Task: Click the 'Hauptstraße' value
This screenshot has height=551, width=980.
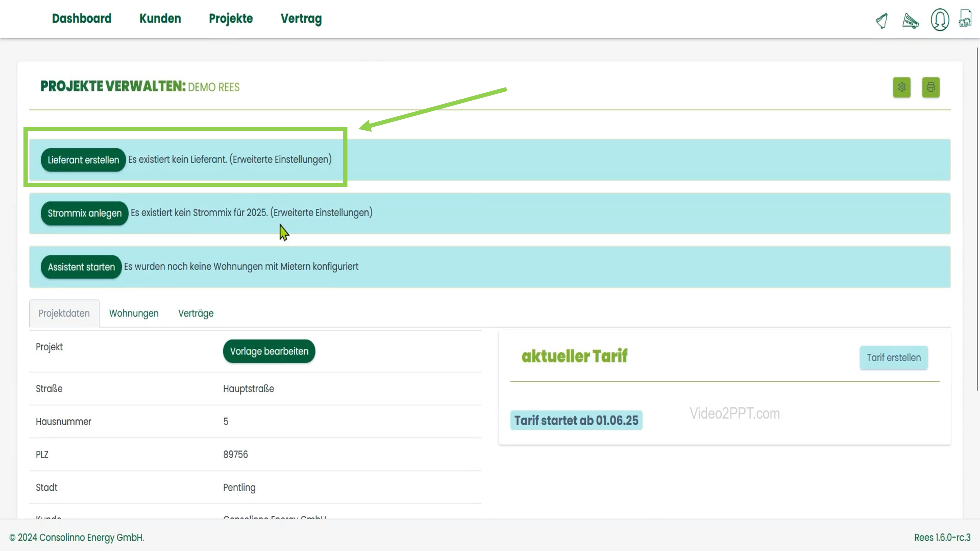Action: pyautogui.click(x=249, y=389)
